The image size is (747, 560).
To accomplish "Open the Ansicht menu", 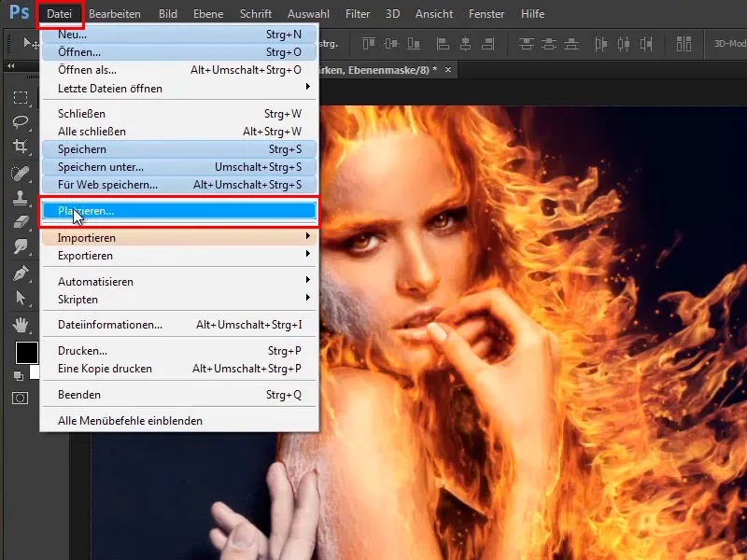I will coord(434,14).
